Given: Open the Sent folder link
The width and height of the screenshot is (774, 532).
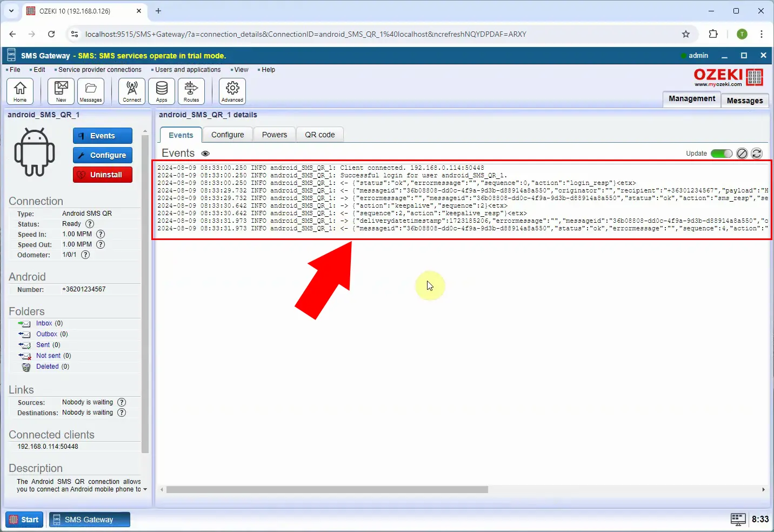Looking at the screenshot, I should click(43, 345).
